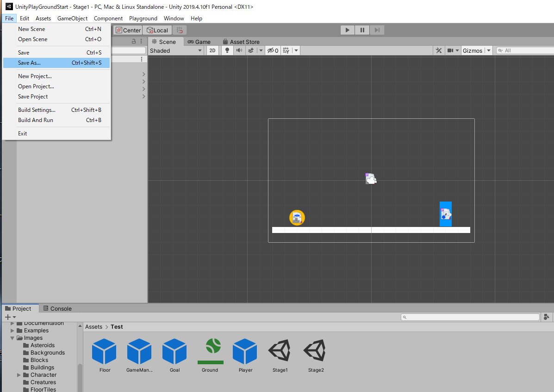Toggle scene audio speaker icon
Image resolution: width=554 pixels, height=392 pixels.
coord(239,50)
